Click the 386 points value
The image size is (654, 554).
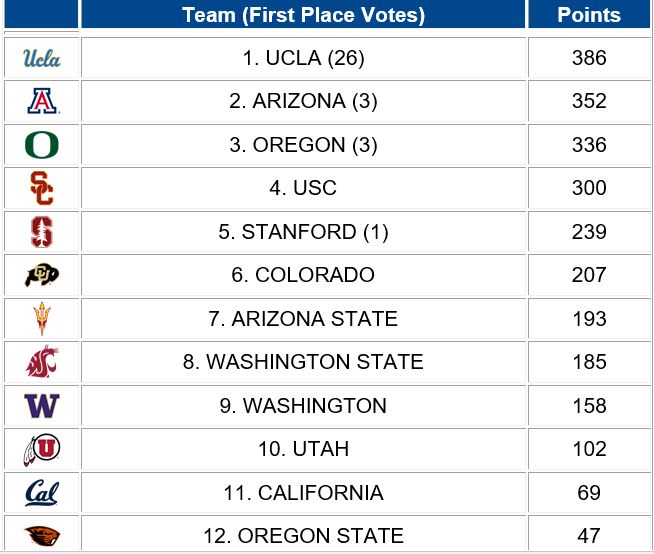(x=589, y=58)
